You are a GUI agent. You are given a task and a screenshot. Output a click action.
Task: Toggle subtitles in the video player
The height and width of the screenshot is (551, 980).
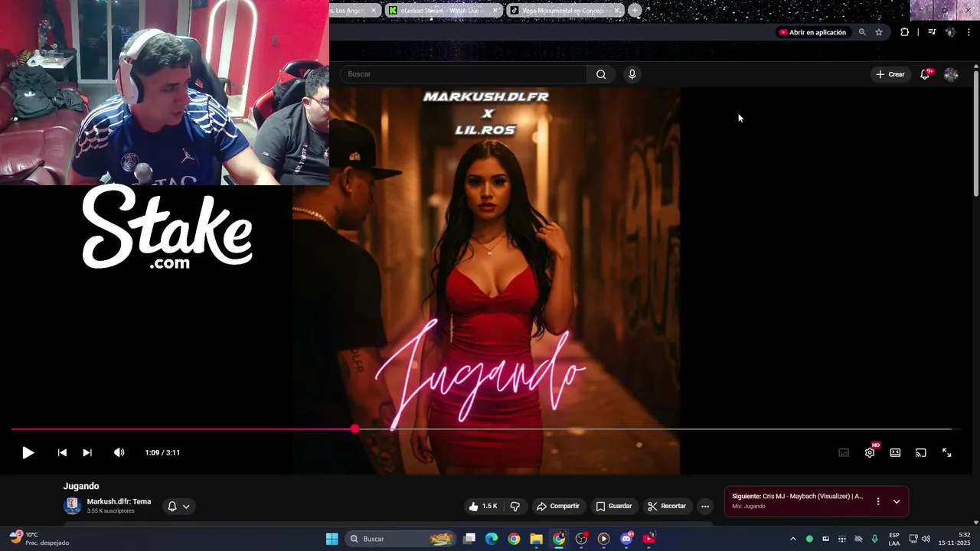[x=844, y=452]
